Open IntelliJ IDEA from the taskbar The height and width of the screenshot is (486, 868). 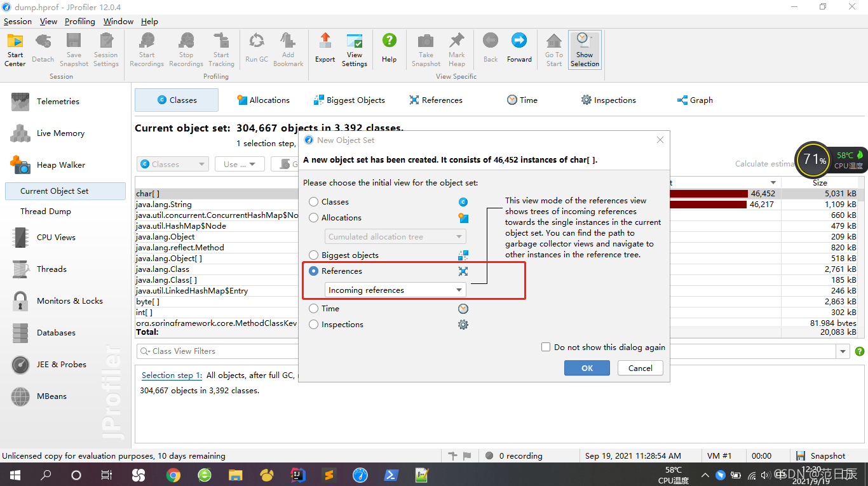tap(298, 474)
